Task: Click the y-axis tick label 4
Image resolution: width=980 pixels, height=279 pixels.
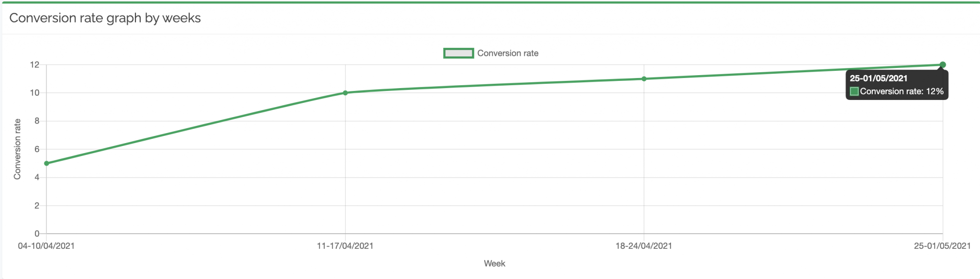Action: [x=37, y=178]
